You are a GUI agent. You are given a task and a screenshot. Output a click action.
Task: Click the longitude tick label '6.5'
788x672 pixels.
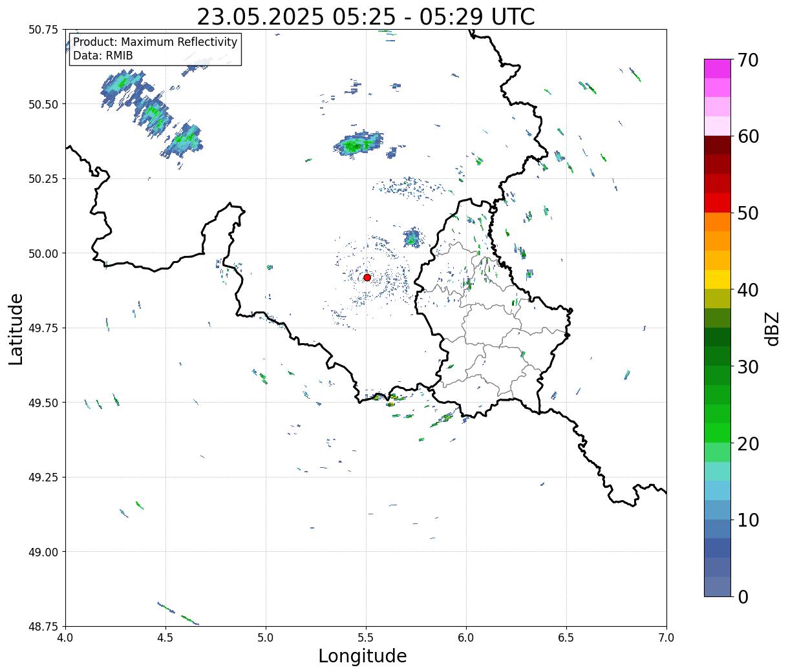click(566, 638)
